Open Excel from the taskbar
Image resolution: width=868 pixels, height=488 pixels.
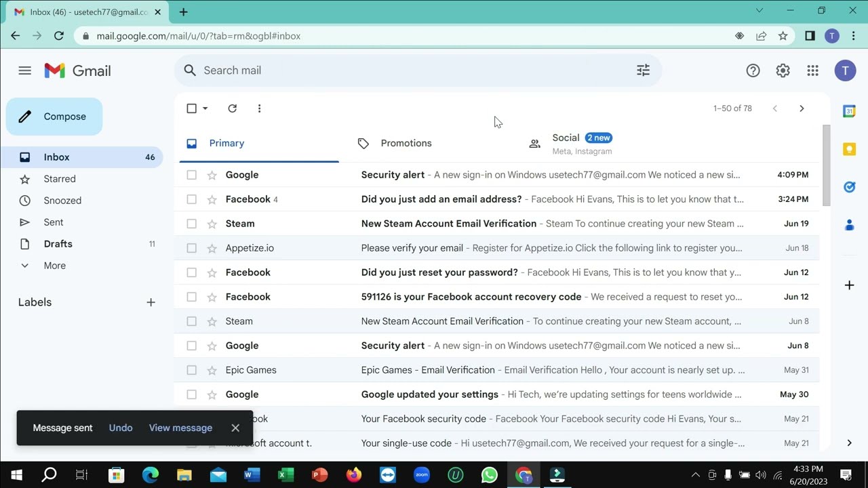285,475
